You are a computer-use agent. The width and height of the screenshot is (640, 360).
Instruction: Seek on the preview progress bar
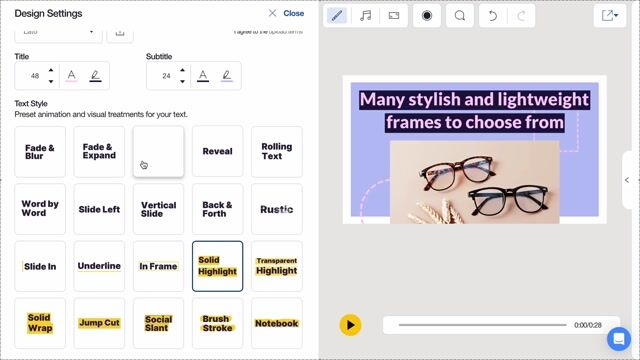(x=482, y=325)
